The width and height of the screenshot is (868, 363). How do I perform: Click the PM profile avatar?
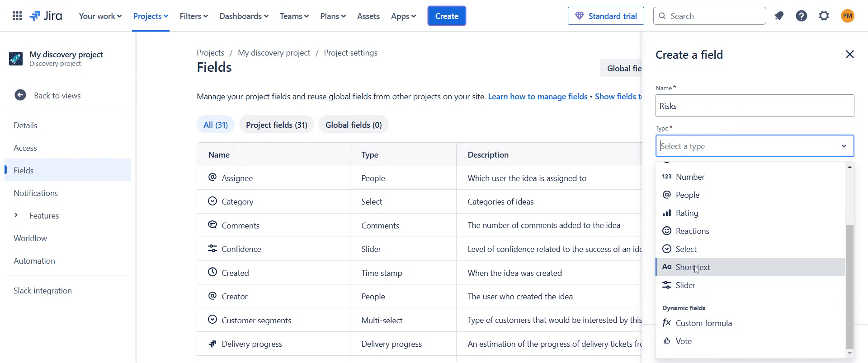tap(848, 16)
